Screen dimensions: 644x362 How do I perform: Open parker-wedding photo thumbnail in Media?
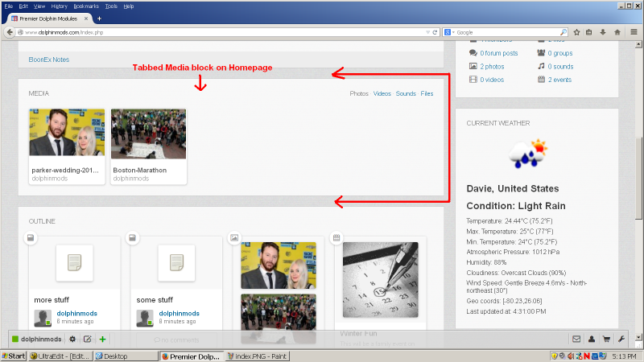tap(67, 133)
